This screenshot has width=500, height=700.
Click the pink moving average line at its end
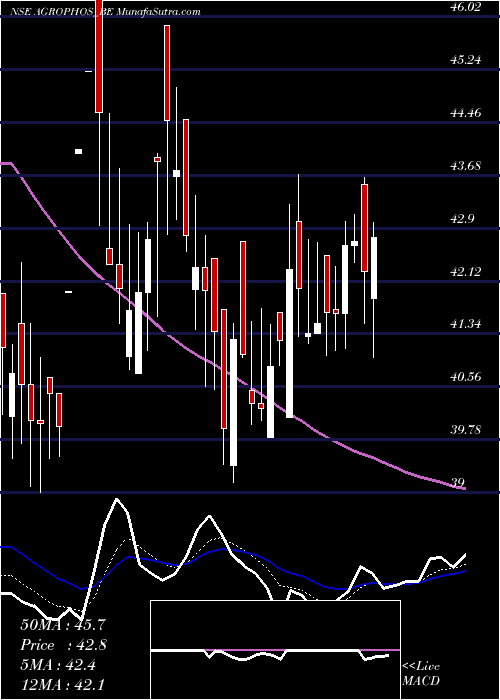(463, 488)
